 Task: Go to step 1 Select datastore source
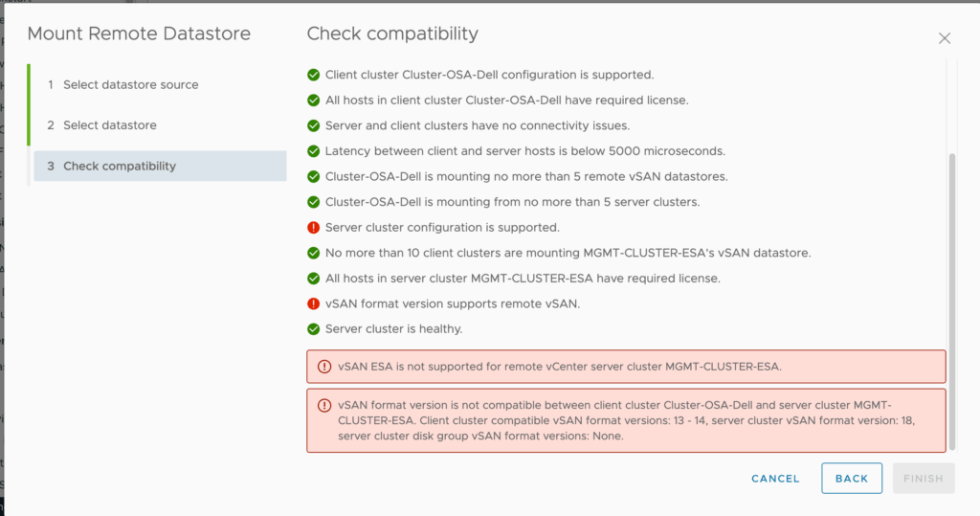(x=130, y=85)
